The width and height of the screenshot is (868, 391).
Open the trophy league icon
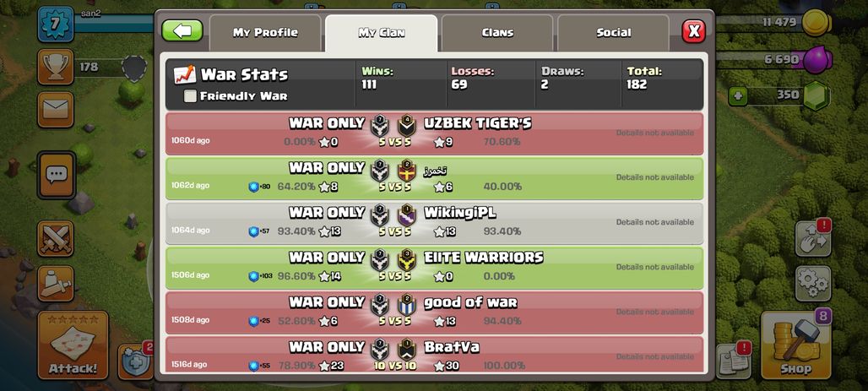coord(56,67)
